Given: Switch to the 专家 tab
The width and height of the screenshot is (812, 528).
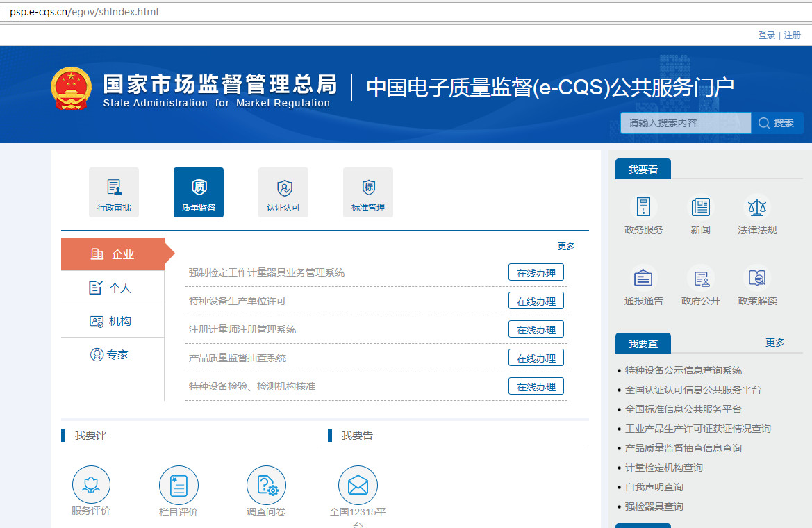Looking at the screenshot, I should (113, 355).
